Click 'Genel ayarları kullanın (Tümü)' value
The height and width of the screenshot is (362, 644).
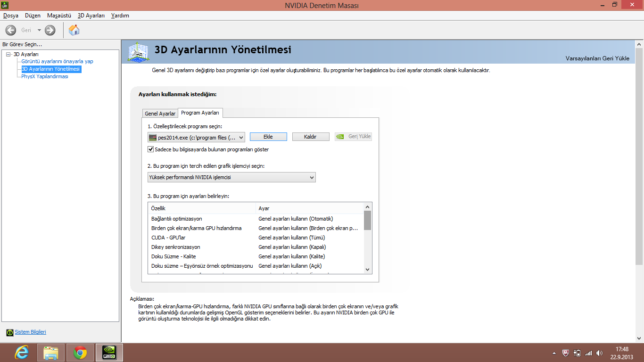point(292,238)
